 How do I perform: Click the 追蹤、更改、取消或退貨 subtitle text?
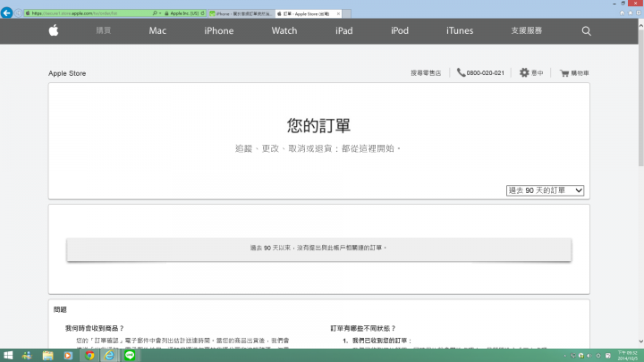(318, 148)
